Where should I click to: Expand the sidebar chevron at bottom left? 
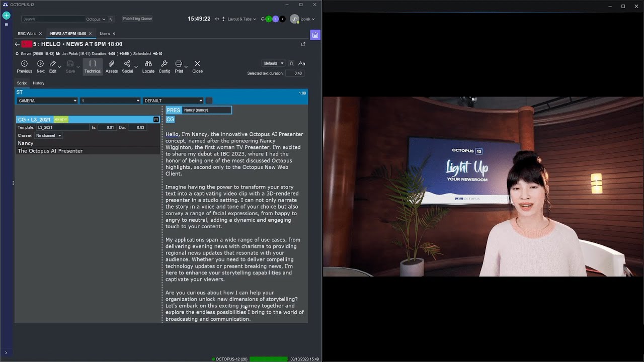pyautogui.click(x=6, y=353)
